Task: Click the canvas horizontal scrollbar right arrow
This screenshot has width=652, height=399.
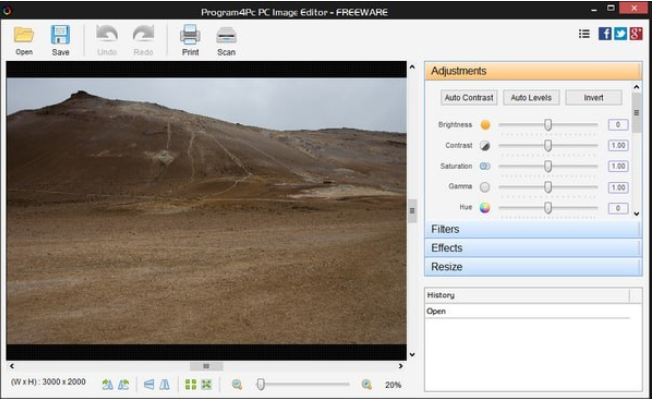Action: coord(400,366)
